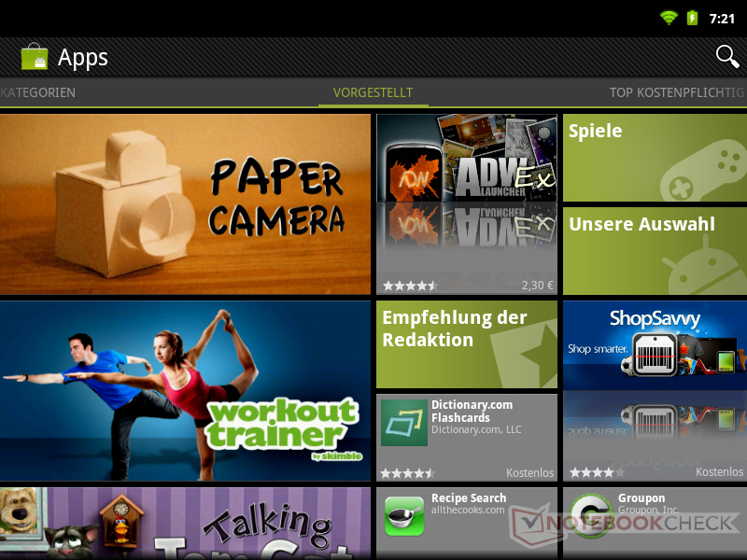
Task: Switch to the Kategorien tab
Action: (37, 92)
